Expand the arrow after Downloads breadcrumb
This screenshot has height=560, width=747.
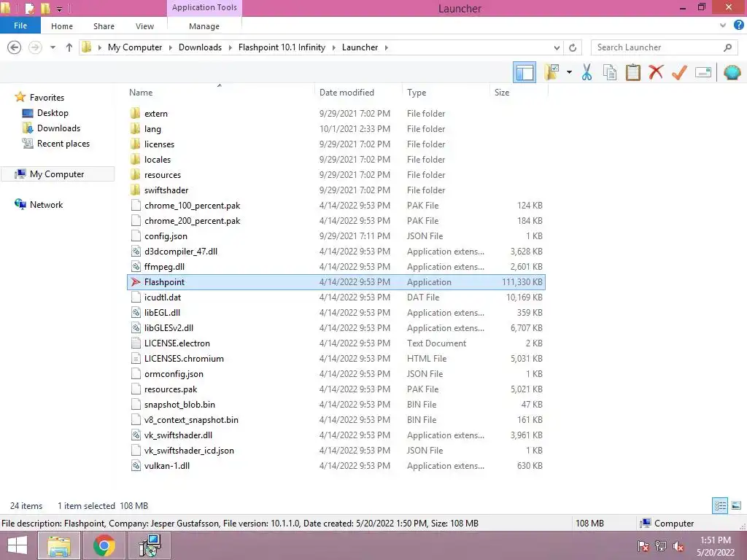coord(230,47)
